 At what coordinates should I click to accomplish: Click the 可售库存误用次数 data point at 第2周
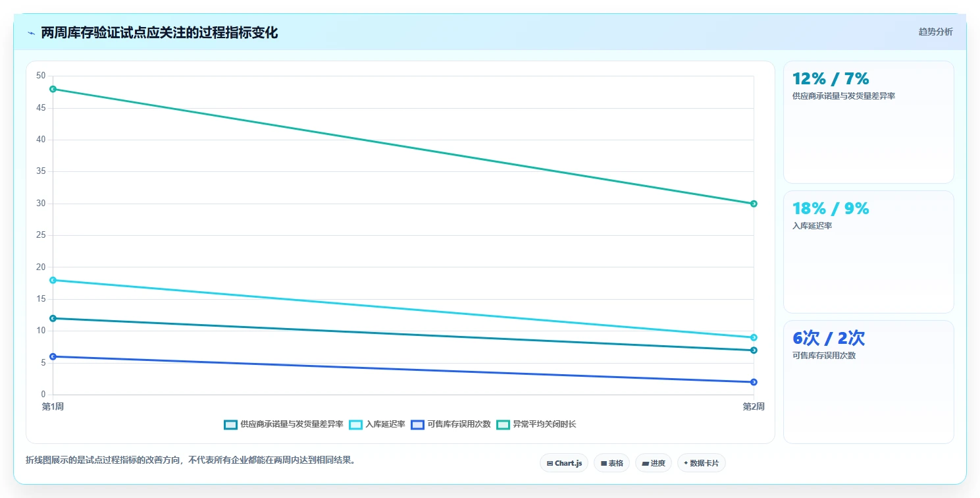pos(754,382)
